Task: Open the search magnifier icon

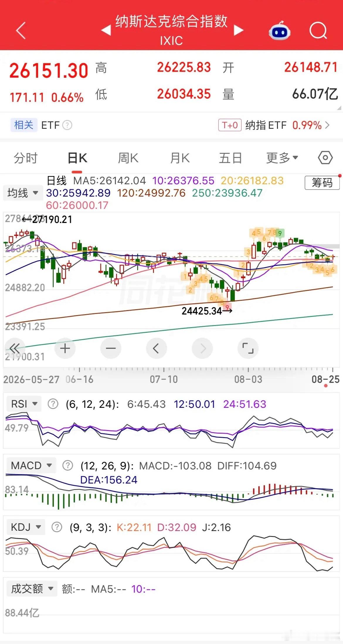Action: [x=318, y=30]
